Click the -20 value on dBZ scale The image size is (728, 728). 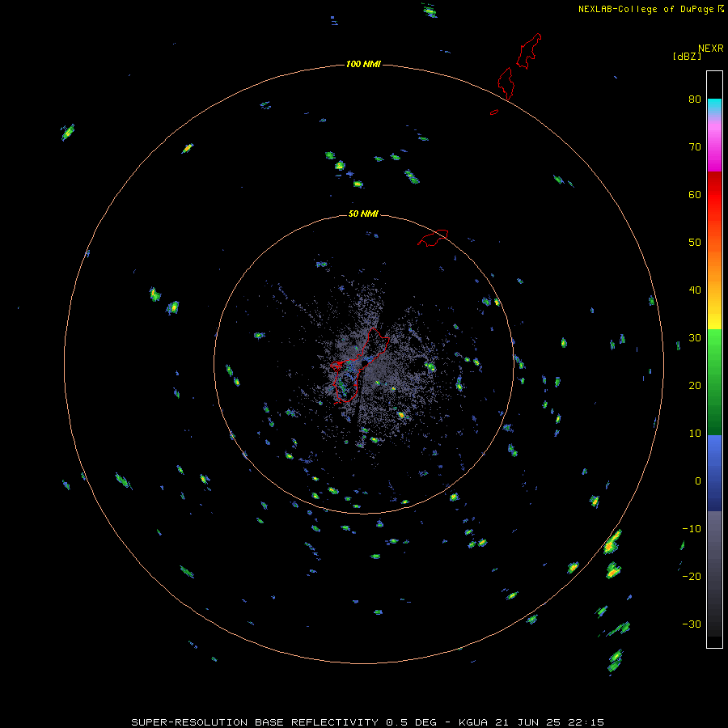point(692,576)
